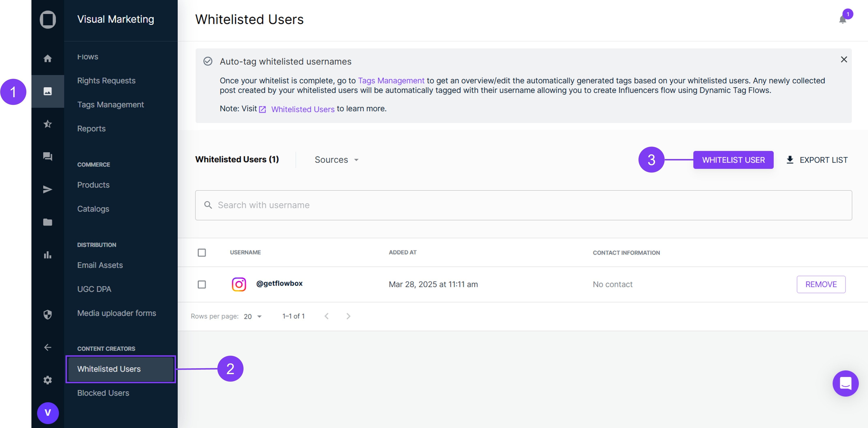Expand the Sources dropdown
This screenshot has width=868, height=428.
coord(336,160)
